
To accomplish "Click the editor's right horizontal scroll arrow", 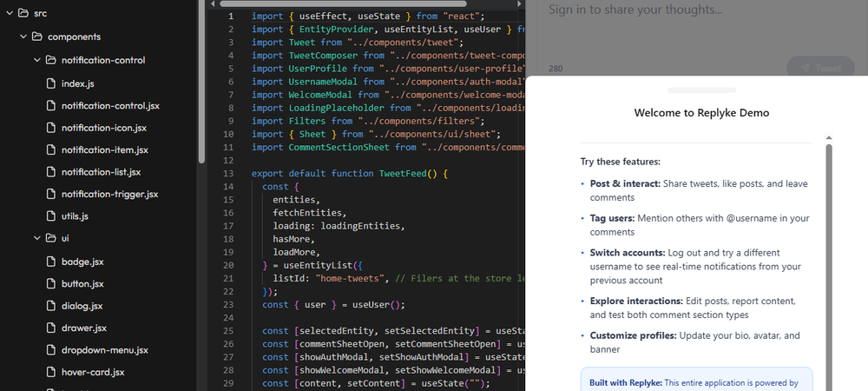I will [x=519, y=3].
